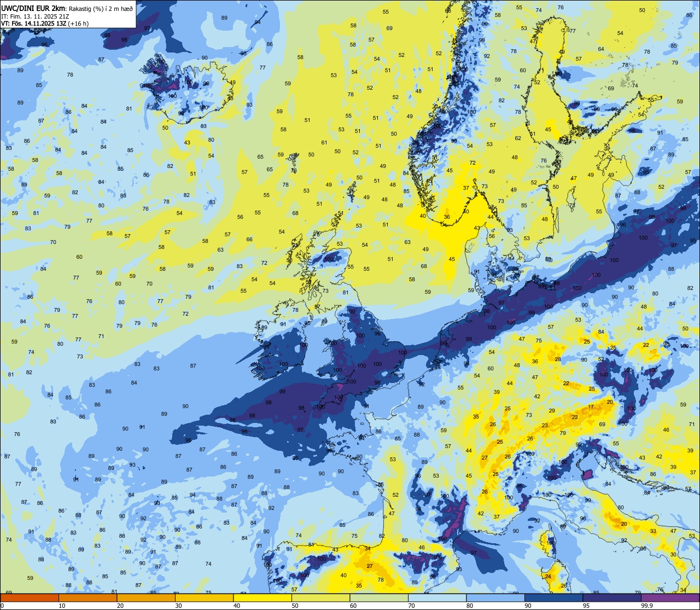Click the orange 10–20 legend segment
700x610 pixels.
click(88, 597)
